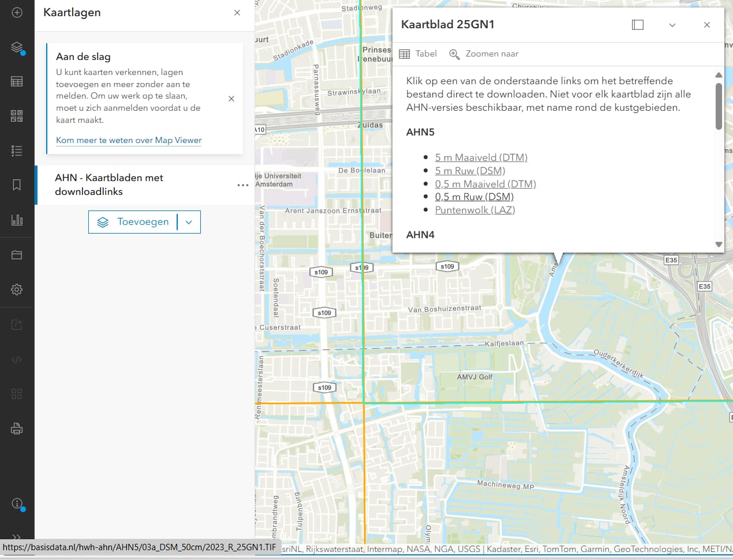The height and width of the screenshot is (560, 733).
Task: Expand the Toevoegen dropdown arrow
Action: 189,222
